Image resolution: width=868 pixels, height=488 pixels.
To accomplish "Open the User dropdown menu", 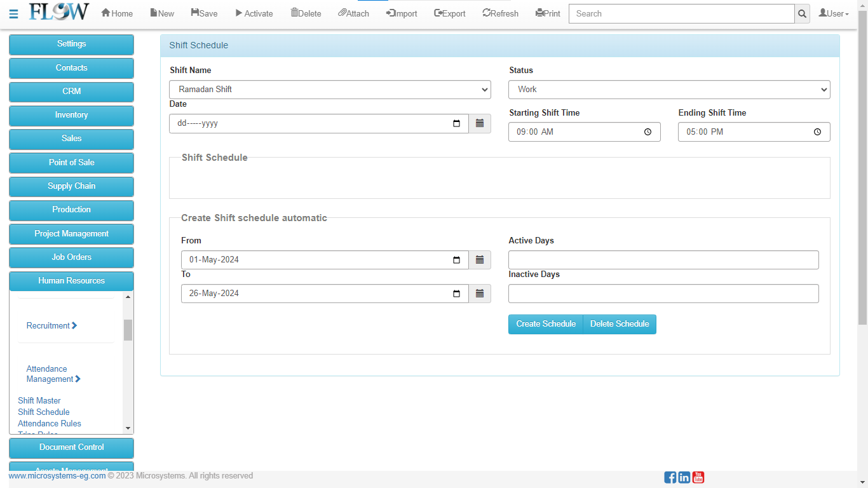I will click(834, 13).
